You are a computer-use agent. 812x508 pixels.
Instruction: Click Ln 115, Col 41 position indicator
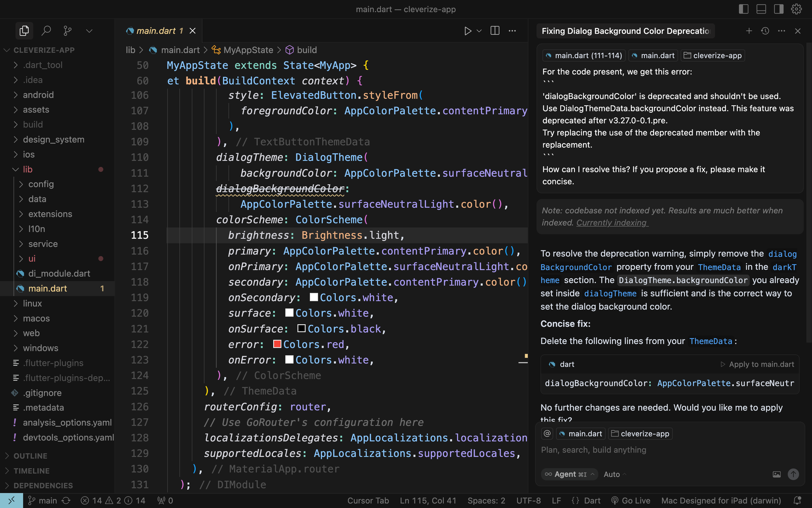pyautogui.click(x=428, y=501)
